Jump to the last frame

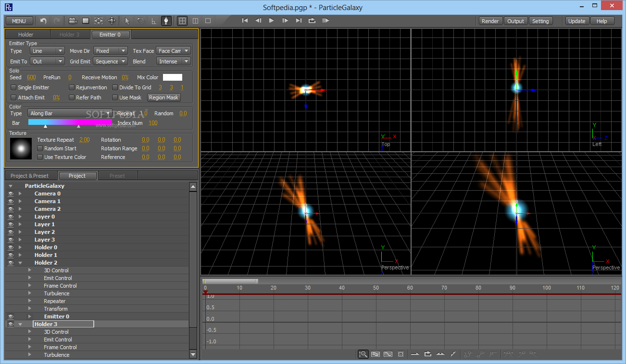[x=299, y=21]
